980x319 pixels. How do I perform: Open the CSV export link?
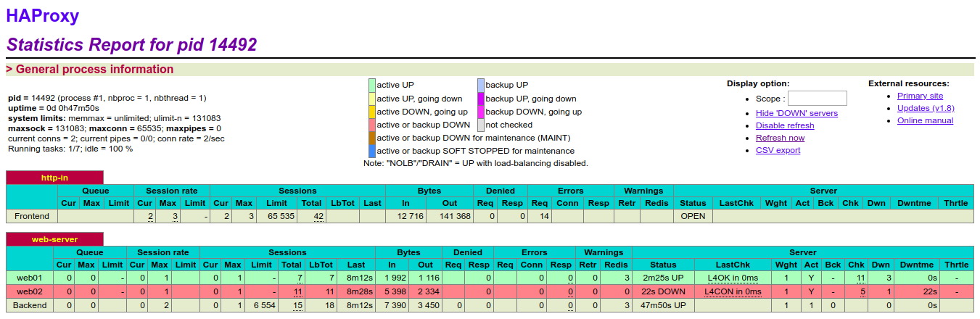point(778,150)
